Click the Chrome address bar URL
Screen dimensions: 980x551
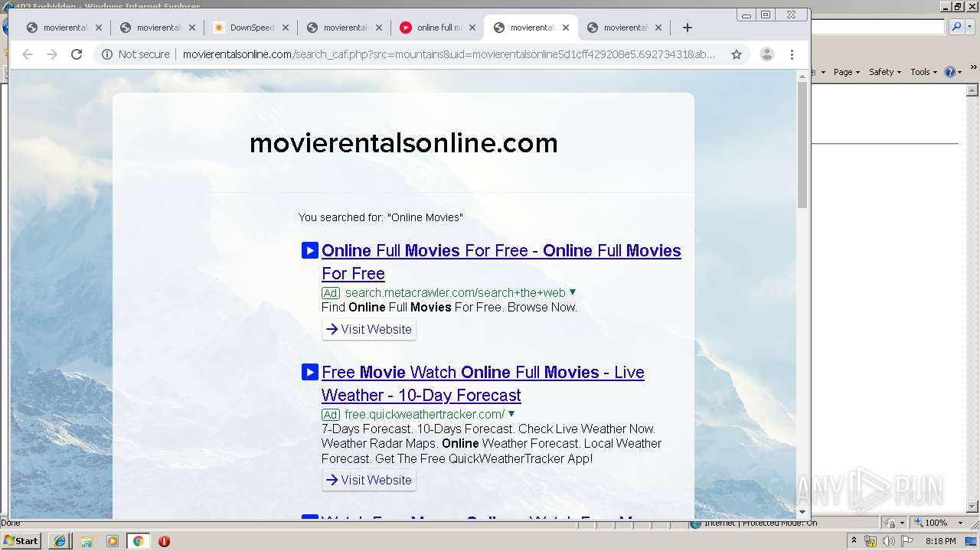449,54
